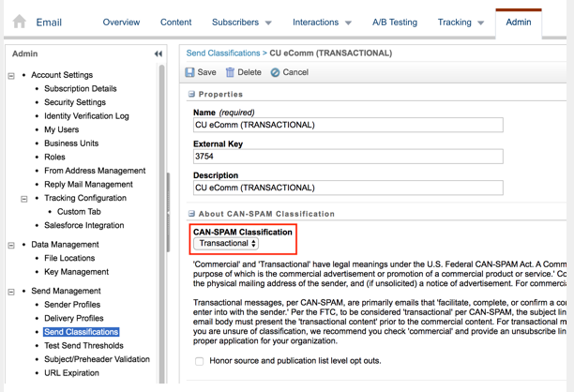Select the Admin tab
The height and width of the screenshot is (392, 574).
point(519,23)
